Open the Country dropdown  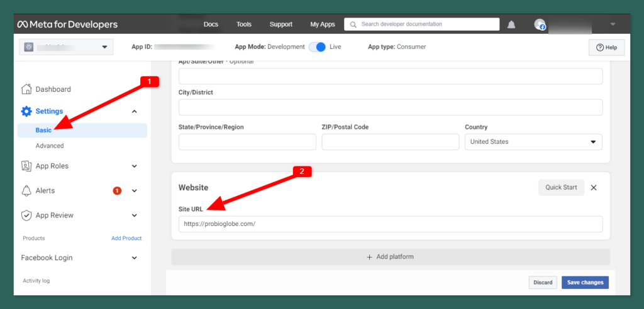(533, 142)
